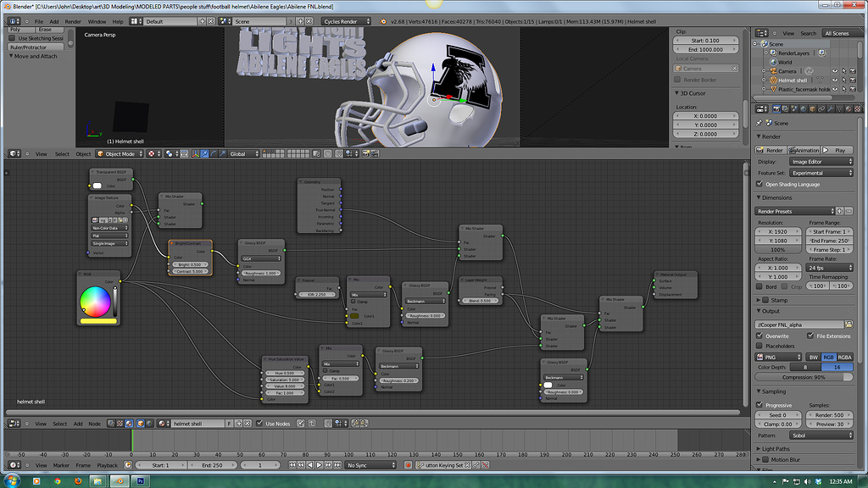The image size is (868, 488).
Task: Open the Constraints chain tab icon
Action: point(821,109)
